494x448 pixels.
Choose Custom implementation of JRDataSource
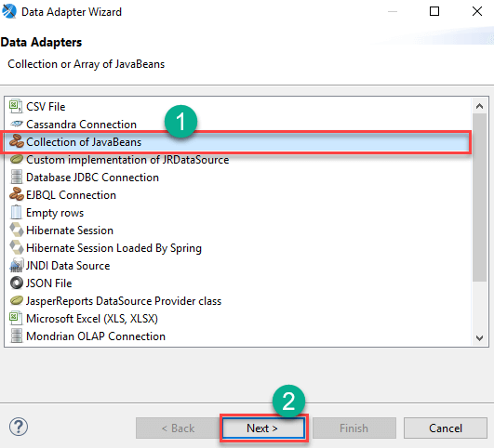tap(127, 160)
